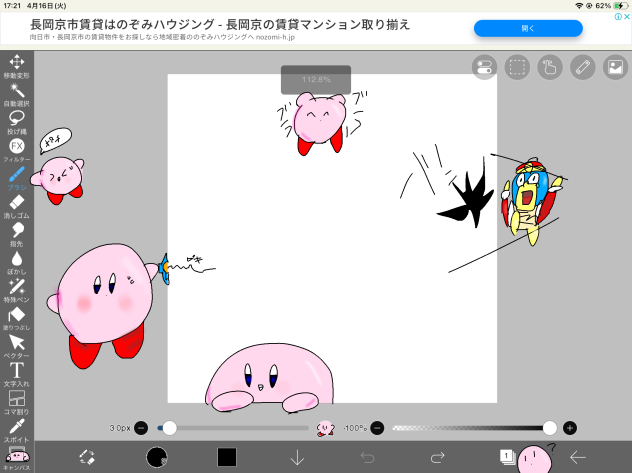Open the layers panel showing 1
The height and width of the screenshot is (473, 632).
[507, 457]
